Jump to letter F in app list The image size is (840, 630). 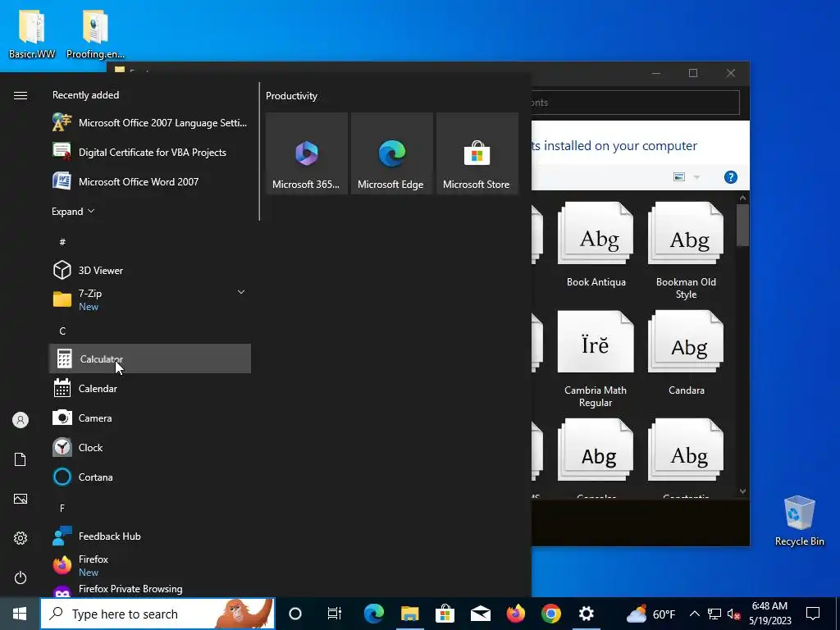click(62, 508)
